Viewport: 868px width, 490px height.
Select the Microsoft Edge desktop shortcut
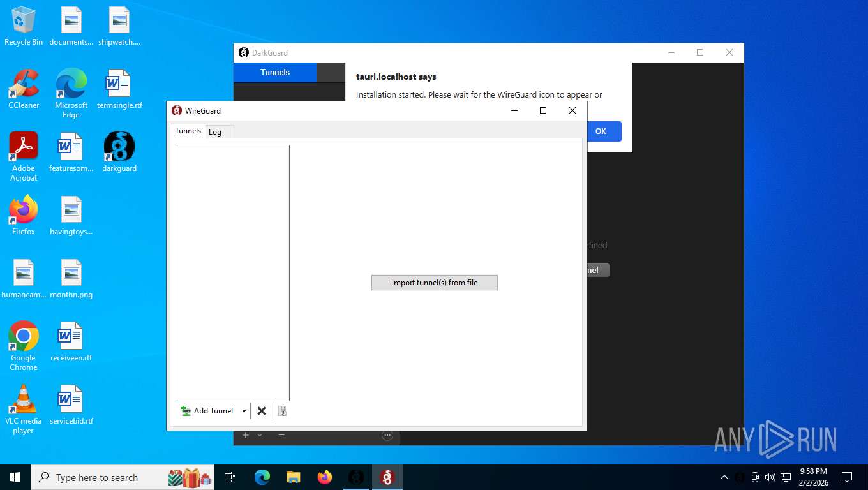coord(71,94)
